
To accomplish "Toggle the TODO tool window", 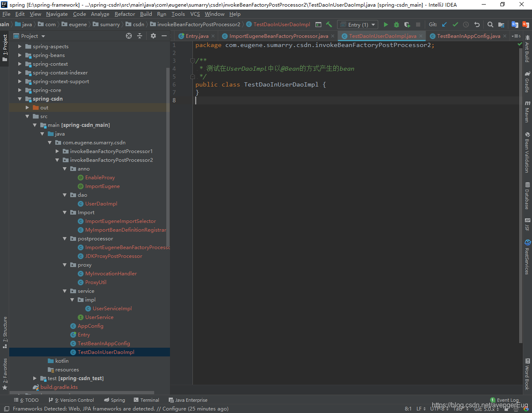I will [26, 400].
